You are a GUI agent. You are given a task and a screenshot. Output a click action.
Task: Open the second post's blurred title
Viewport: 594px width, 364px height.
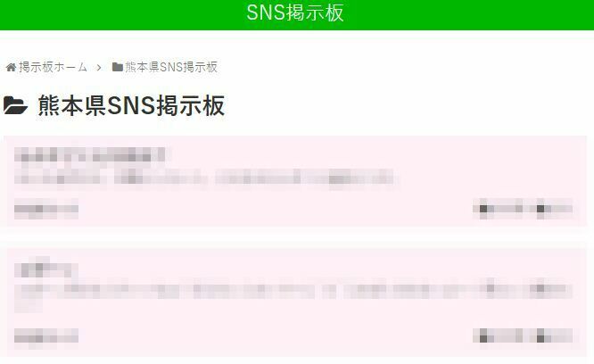click(x=46, y=268)
